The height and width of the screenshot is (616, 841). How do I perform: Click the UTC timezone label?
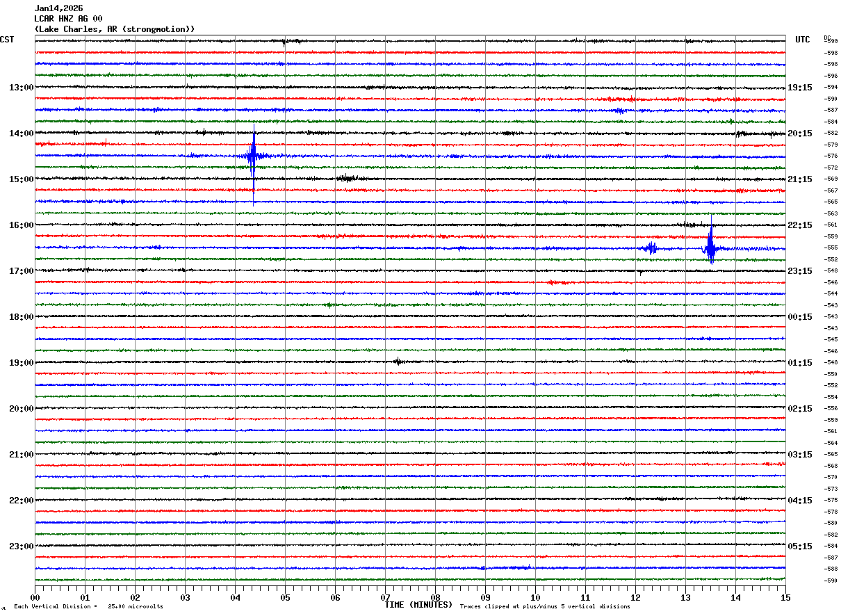click(x=803, y=40)
